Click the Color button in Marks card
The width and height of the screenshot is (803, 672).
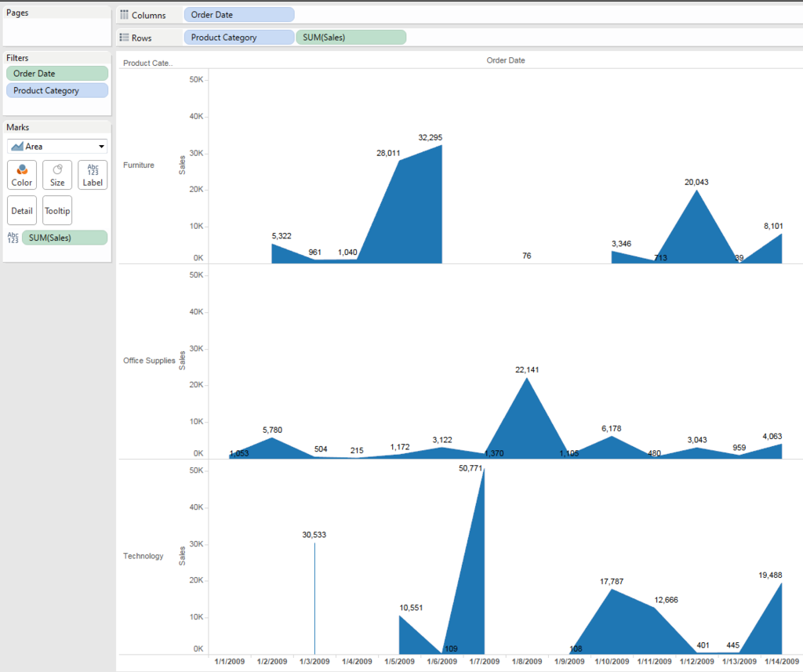(22, 175)
